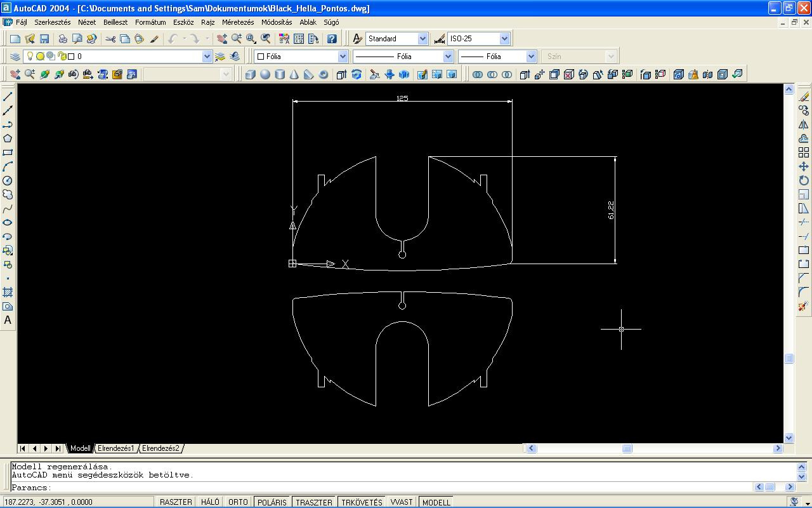
Task: Open the Szerkesztés menu
Action: pos(53,22)
